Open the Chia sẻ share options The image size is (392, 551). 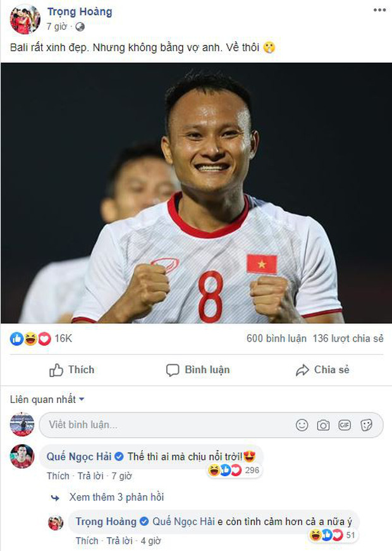tap(322, 369)
